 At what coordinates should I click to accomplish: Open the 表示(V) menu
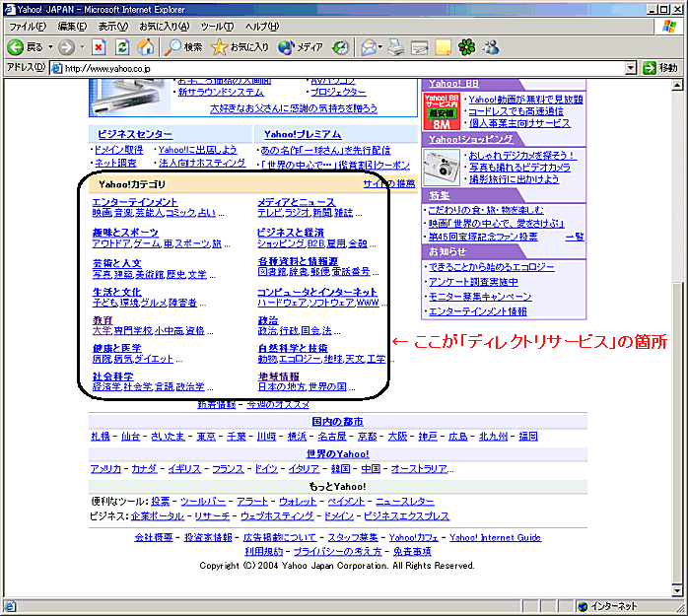coord(113,27)
